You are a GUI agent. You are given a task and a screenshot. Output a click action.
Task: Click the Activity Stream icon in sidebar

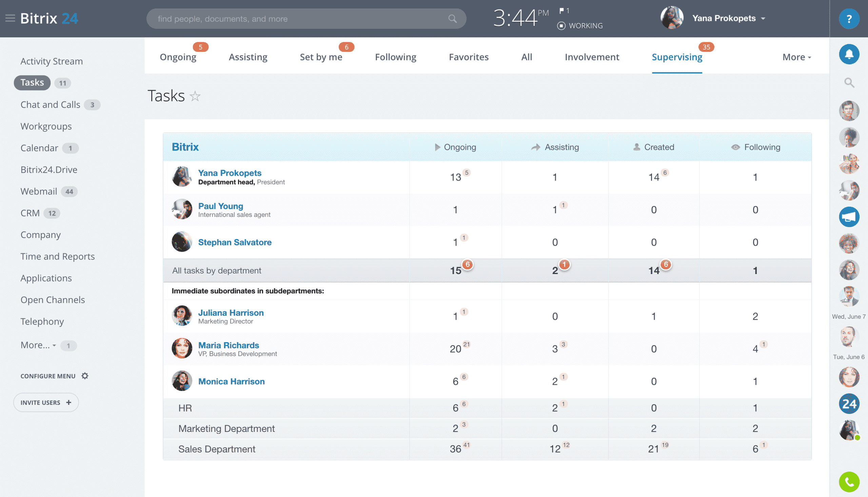[51, 61]
